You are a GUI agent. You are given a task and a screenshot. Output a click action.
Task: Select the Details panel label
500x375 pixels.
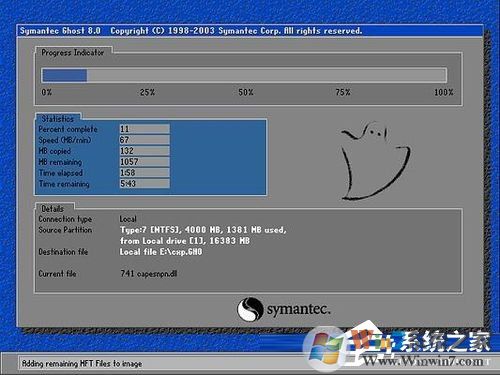coord(52,209)
